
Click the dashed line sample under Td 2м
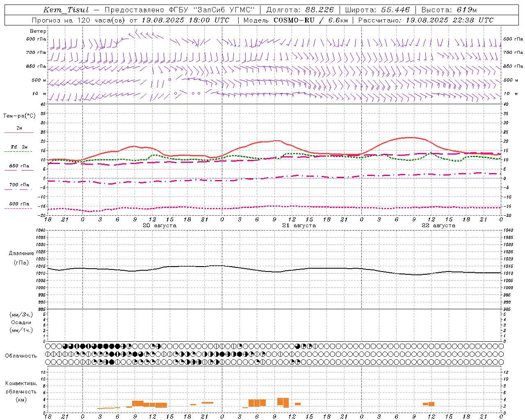[18, 151]
